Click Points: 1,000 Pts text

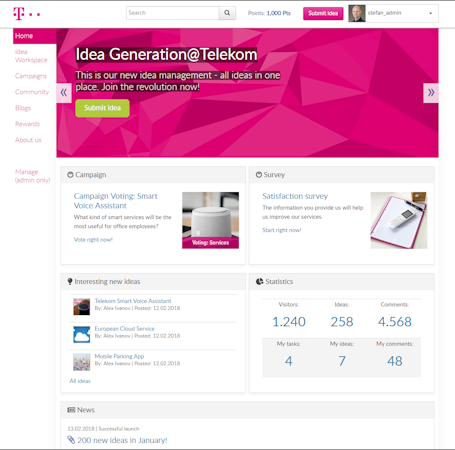pos(269,13)
